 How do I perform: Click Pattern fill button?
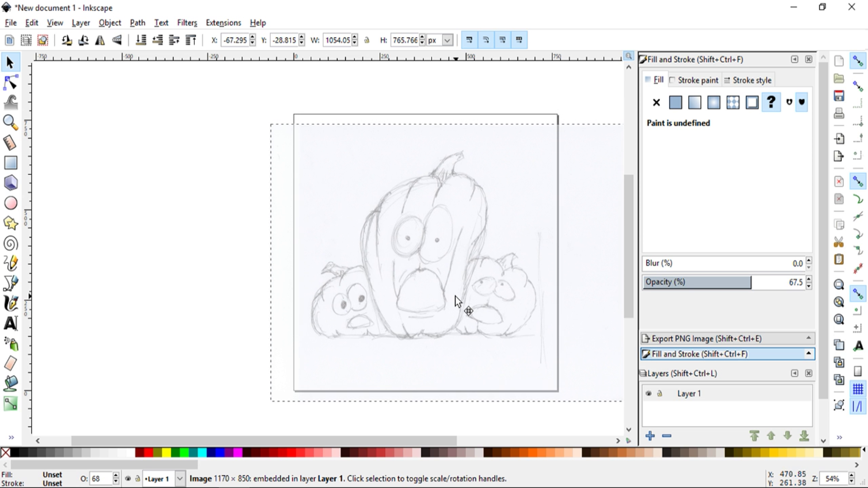(733, 103)
